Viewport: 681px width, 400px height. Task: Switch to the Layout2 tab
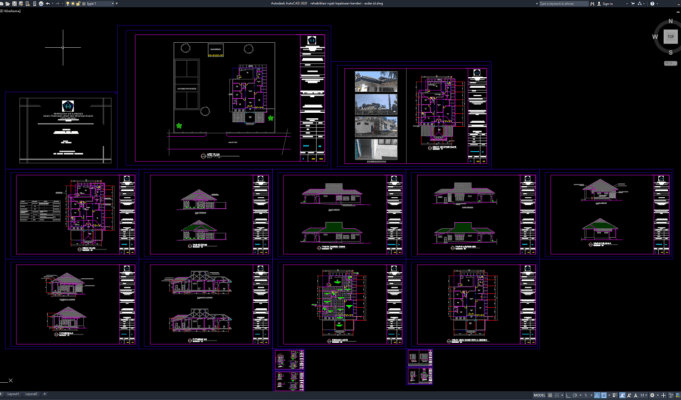tap(31, 394)
